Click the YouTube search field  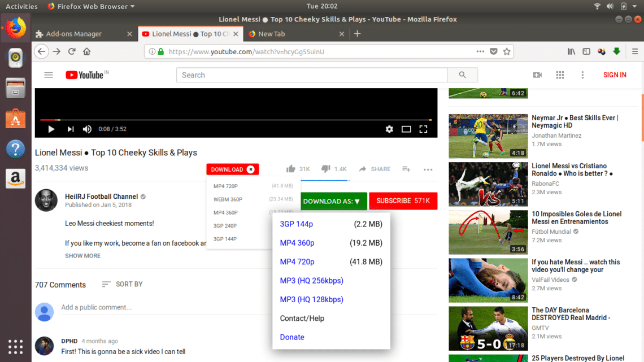[x=312, y=75]
